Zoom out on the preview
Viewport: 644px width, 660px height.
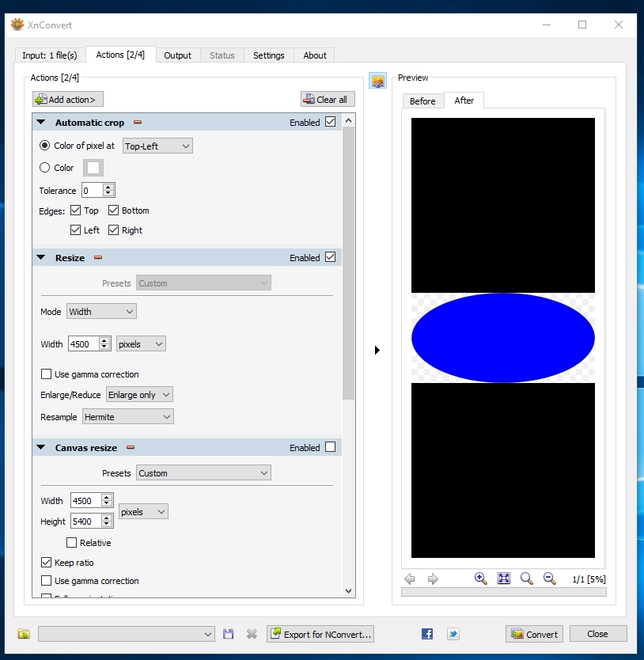click(x=550, y=578)
